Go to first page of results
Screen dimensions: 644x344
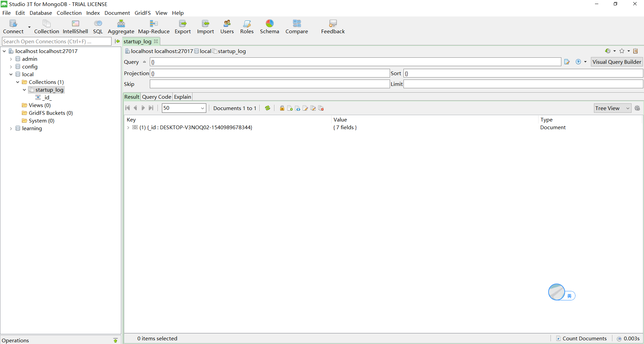(128, 108)
